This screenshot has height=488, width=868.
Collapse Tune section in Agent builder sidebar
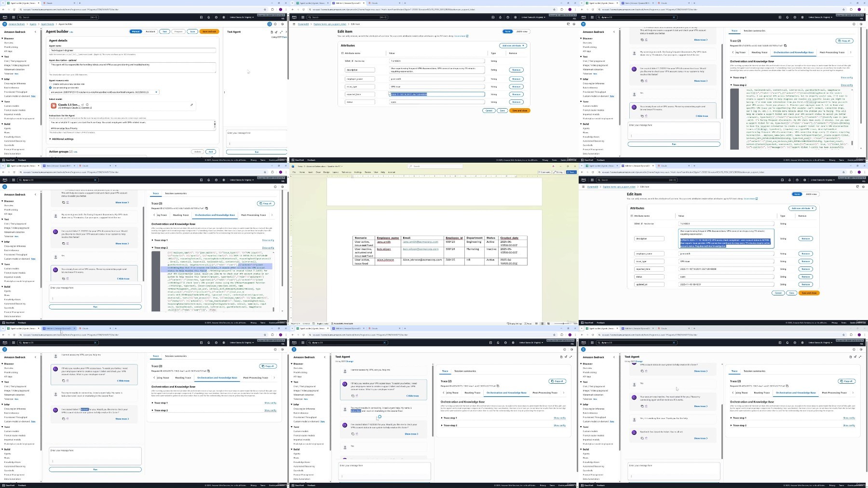(3, 102)
